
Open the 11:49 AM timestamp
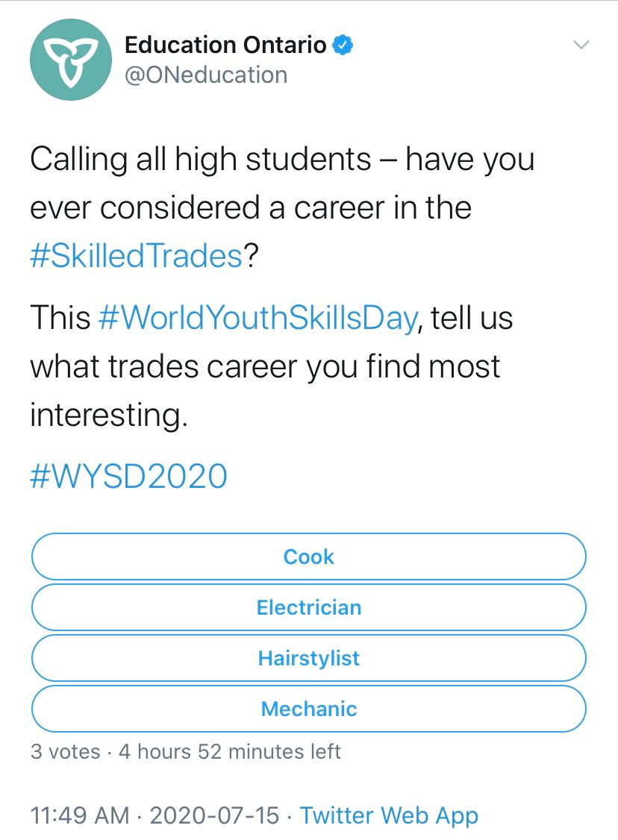(x=80, y=815)
